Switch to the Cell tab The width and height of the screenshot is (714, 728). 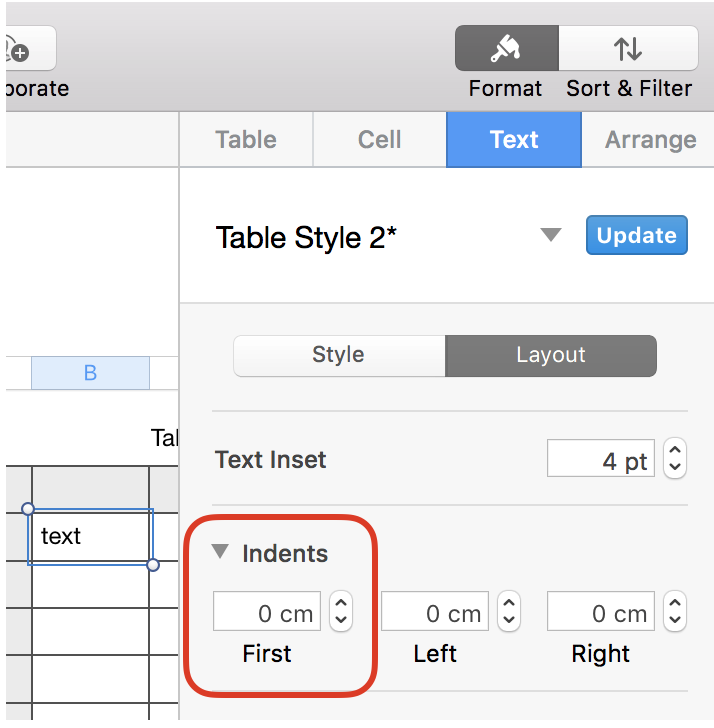[x=380, y=140]
